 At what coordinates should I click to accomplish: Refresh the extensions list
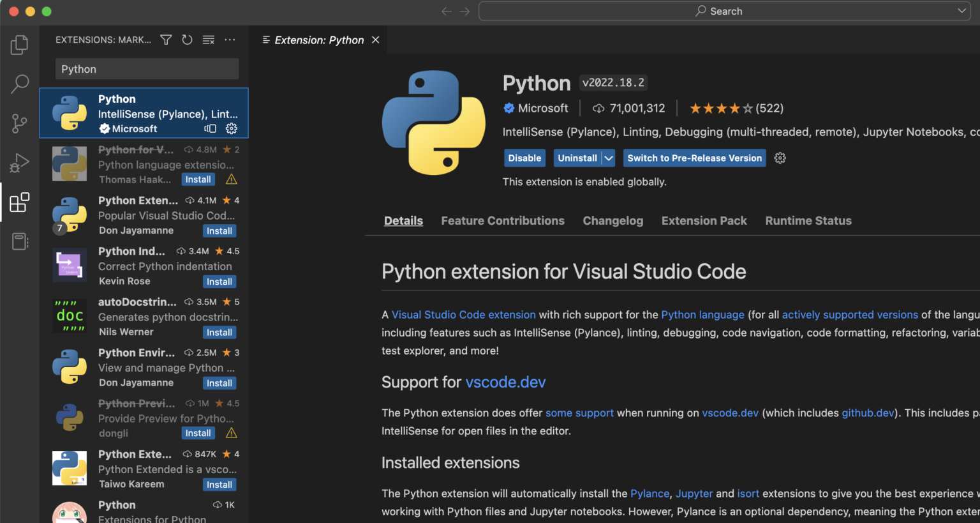(x=187, y=40)
